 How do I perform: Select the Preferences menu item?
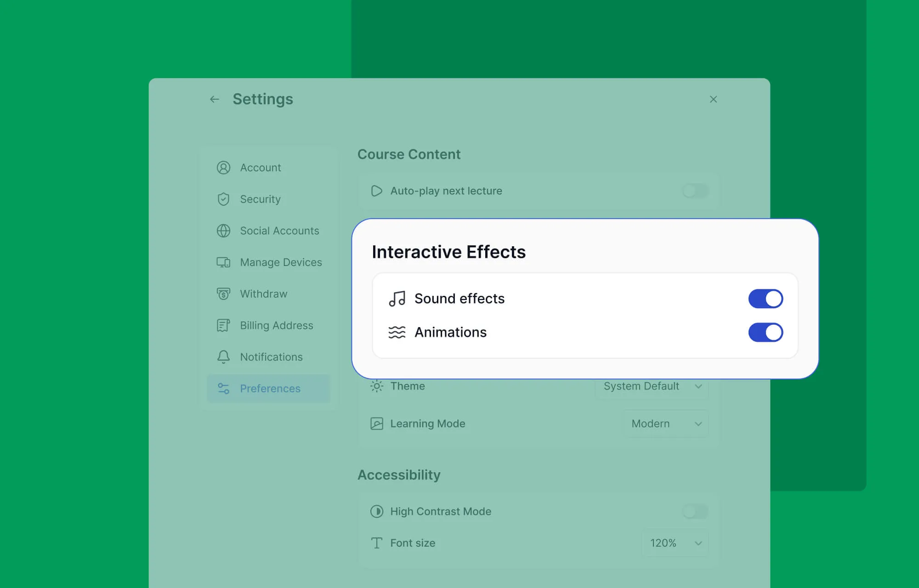tap(269, 389)
